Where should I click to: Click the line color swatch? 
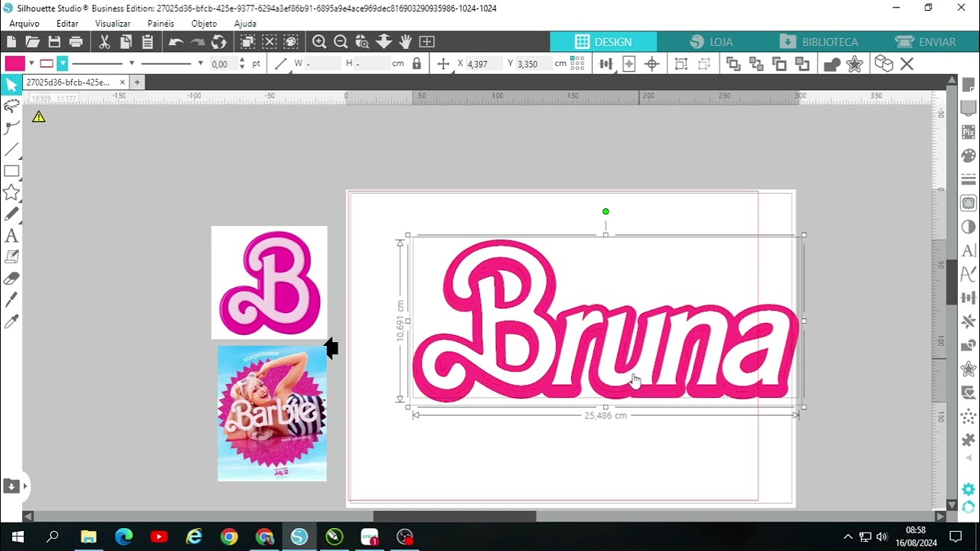[x=47, y=64]
